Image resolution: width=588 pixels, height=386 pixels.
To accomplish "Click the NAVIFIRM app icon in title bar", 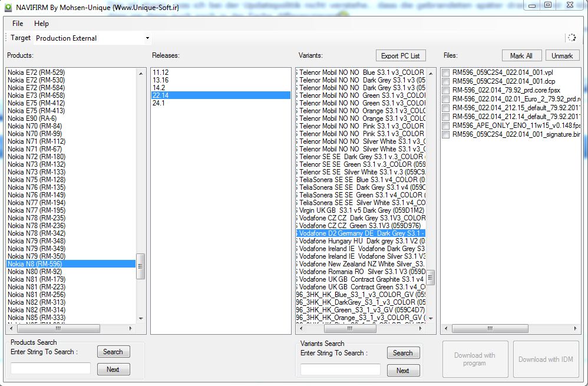I will coord(8,7).
